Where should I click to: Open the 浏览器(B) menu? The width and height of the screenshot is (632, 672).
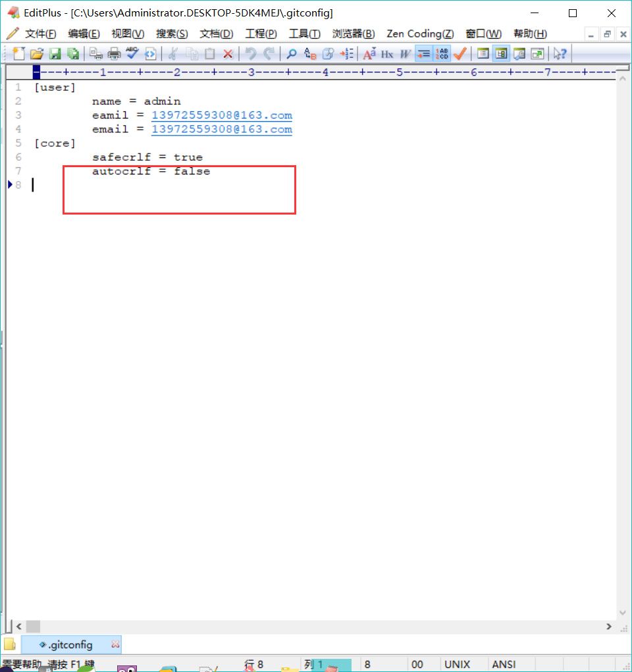coord(354,34)
